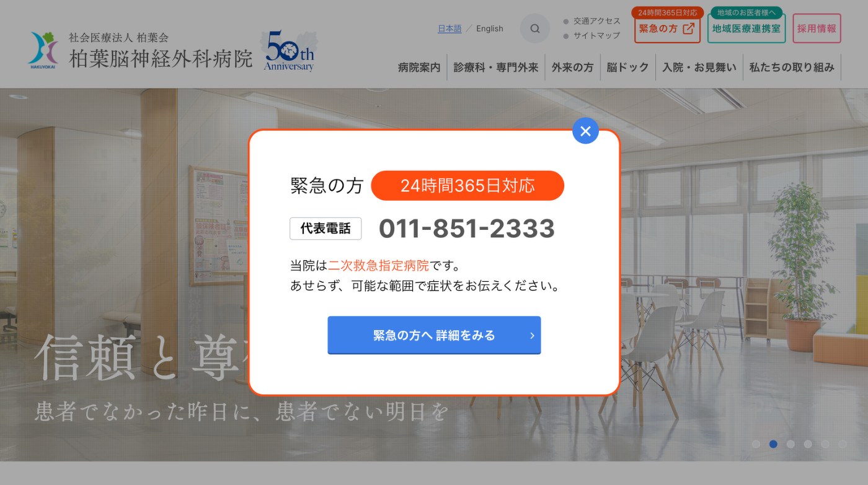Close the emergency popup with the X icon
The width and height of the screenshot is (868, 485).
click(585, 131)
